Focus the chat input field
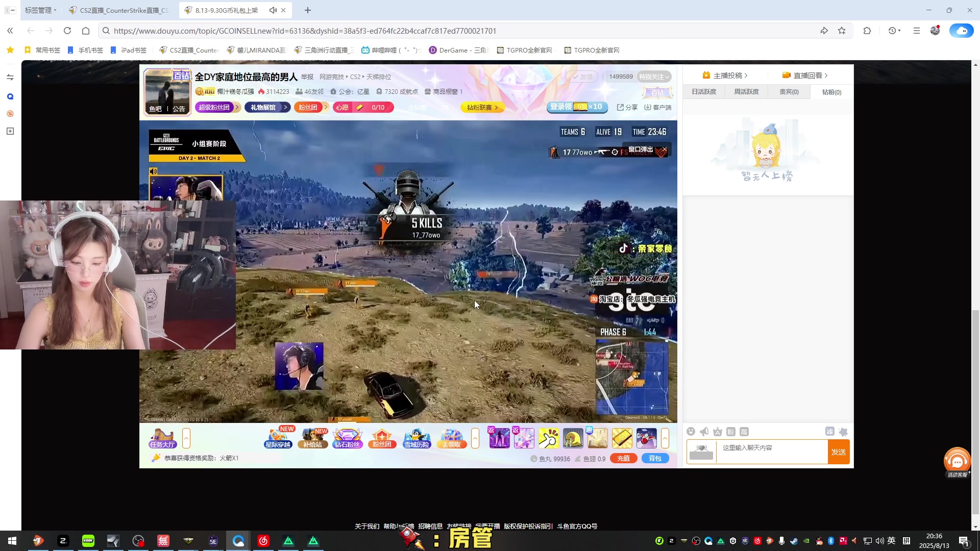 (x=772, y=452)
